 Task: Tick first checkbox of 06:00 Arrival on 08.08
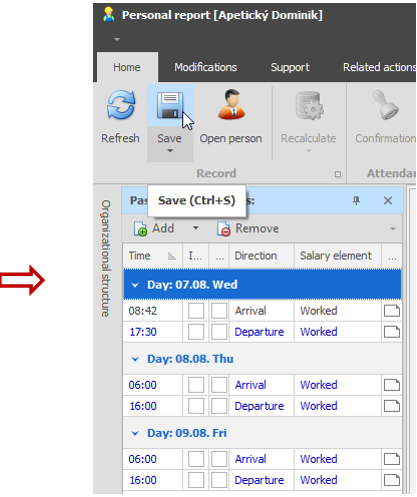pos(196,385)
